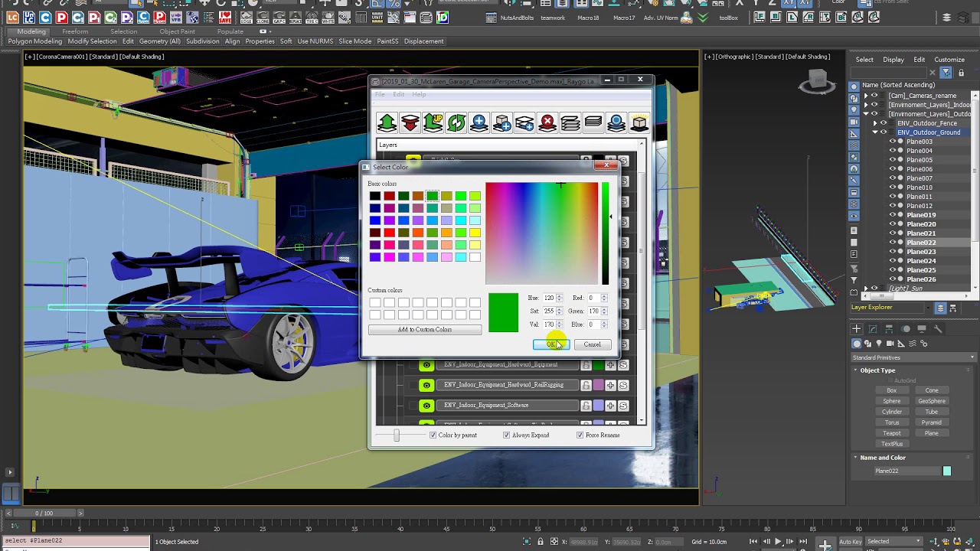Hide Plane019 using its eye icon
Viewport: 980px width, 551px height.
(x=892, y=215)
